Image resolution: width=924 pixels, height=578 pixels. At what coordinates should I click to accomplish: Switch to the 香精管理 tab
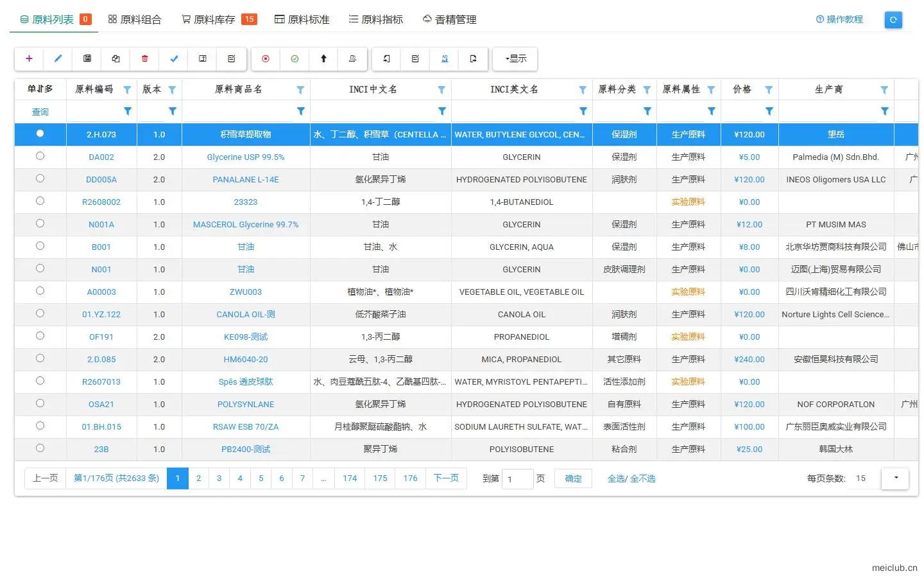(449, 20)
